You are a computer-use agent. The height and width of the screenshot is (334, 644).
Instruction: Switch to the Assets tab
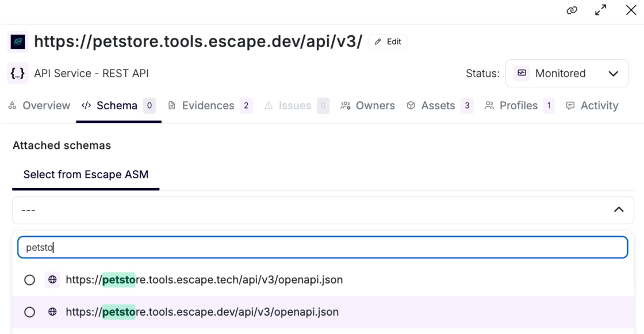coord(440,106)
